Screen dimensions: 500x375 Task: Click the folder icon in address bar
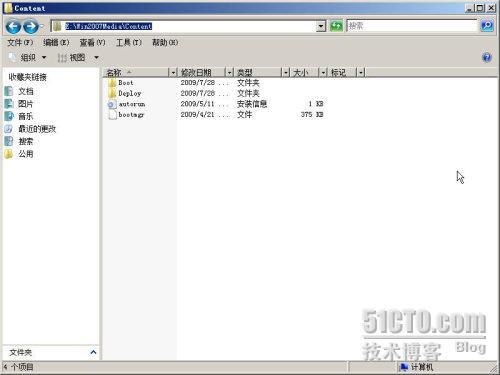(57, 26)
